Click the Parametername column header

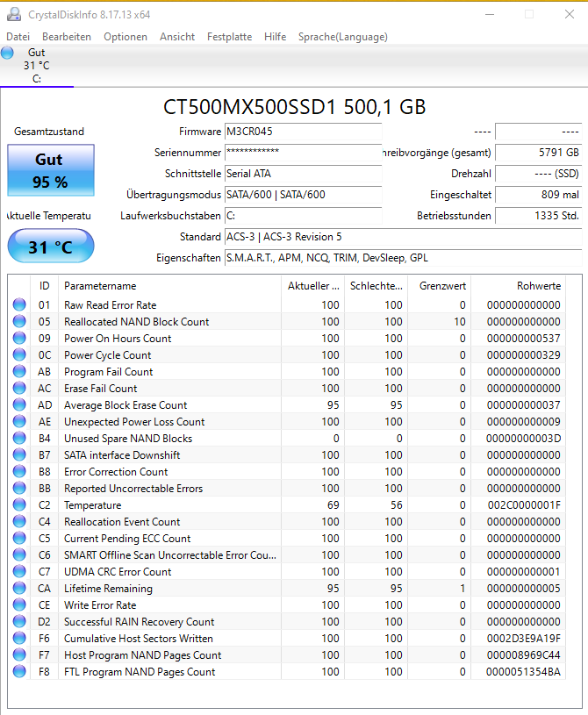[x=169, y=286]
